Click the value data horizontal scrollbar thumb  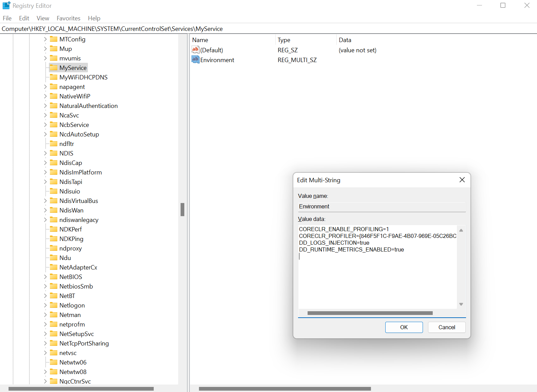(370, 313)
